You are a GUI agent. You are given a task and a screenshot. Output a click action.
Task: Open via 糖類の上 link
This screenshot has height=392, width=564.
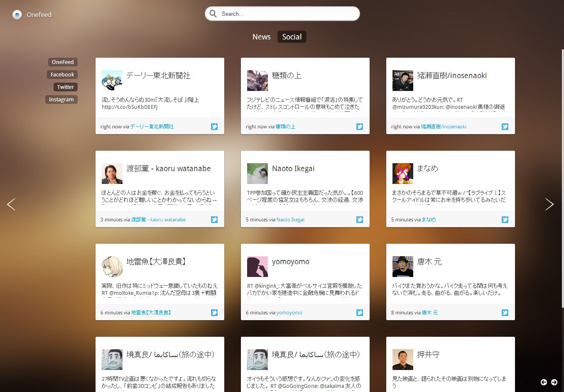point(286,127)
